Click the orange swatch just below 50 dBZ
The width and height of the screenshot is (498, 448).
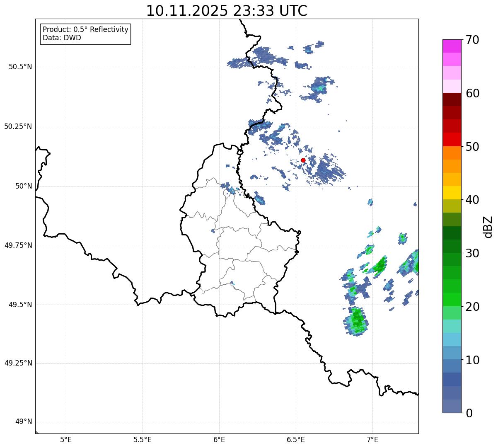click(x=452, y=153)
